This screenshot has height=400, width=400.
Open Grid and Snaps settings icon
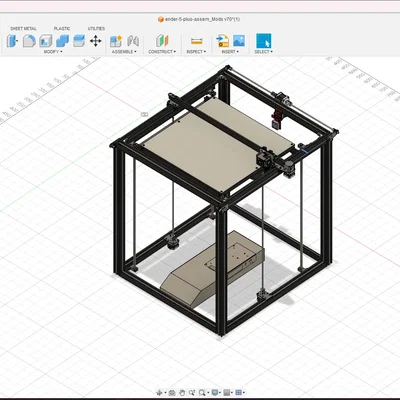click(238, 393)
